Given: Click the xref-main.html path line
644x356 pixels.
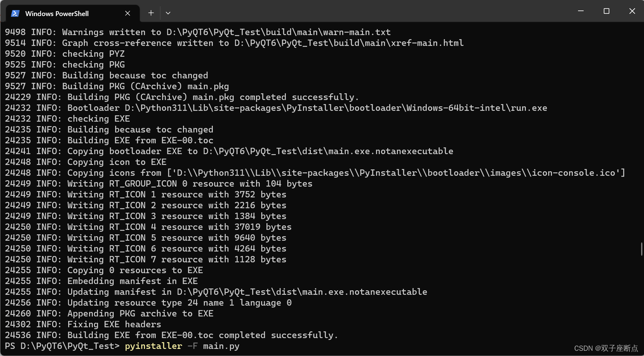Looking at the screenshot, I should tap(234, 43).
